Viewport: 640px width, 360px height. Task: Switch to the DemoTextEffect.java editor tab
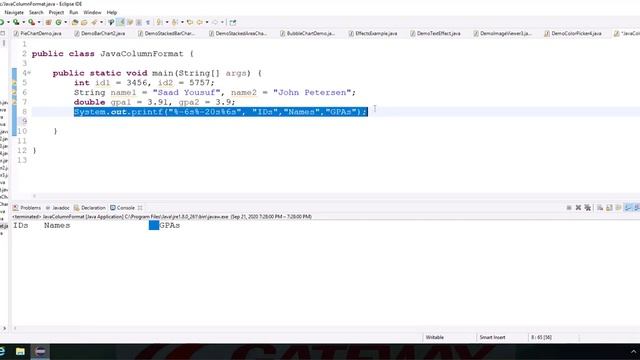click(435, 33)
